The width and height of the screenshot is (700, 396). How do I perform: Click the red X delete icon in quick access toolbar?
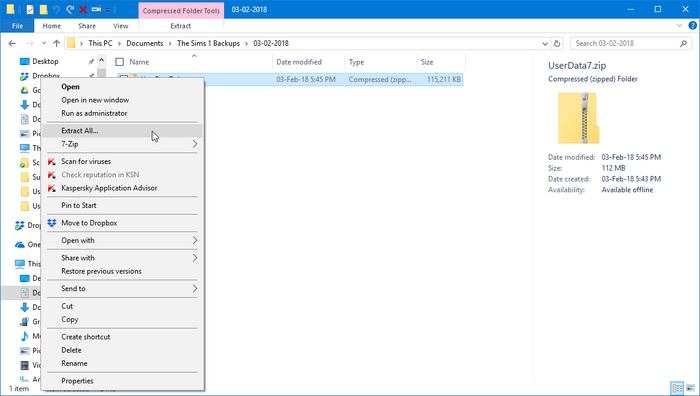point(83,9)
